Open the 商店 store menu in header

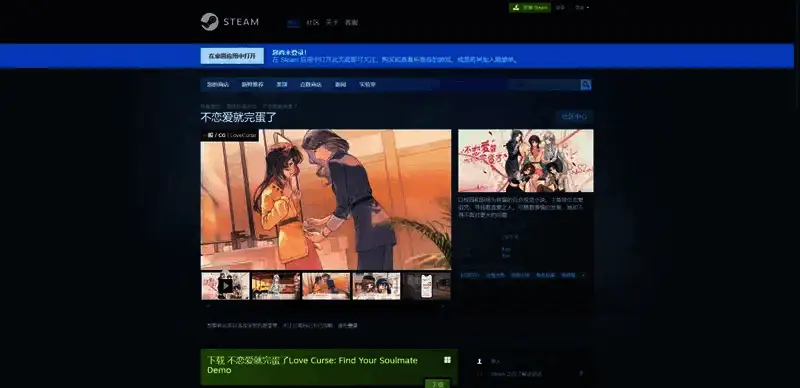pos(293,22)
